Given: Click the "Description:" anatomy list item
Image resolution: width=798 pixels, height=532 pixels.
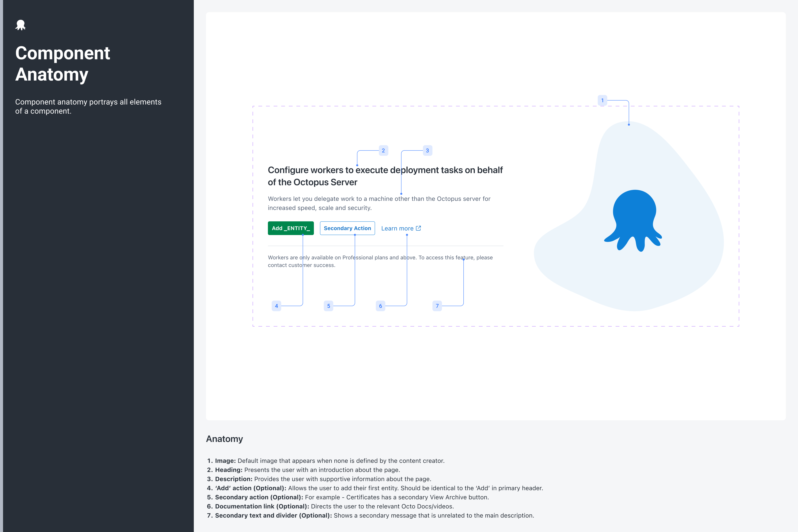Looking at the screenshot, I should [x=319, y=479].
